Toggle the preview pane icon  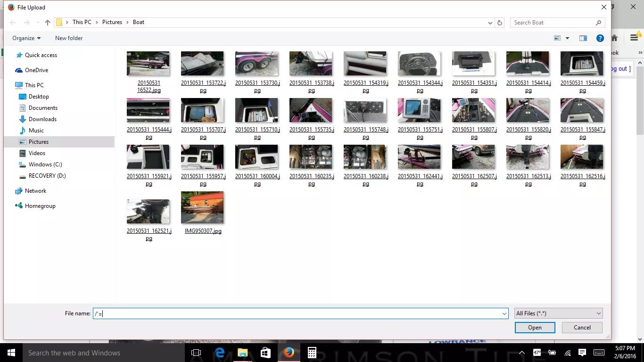pos(583,38)
